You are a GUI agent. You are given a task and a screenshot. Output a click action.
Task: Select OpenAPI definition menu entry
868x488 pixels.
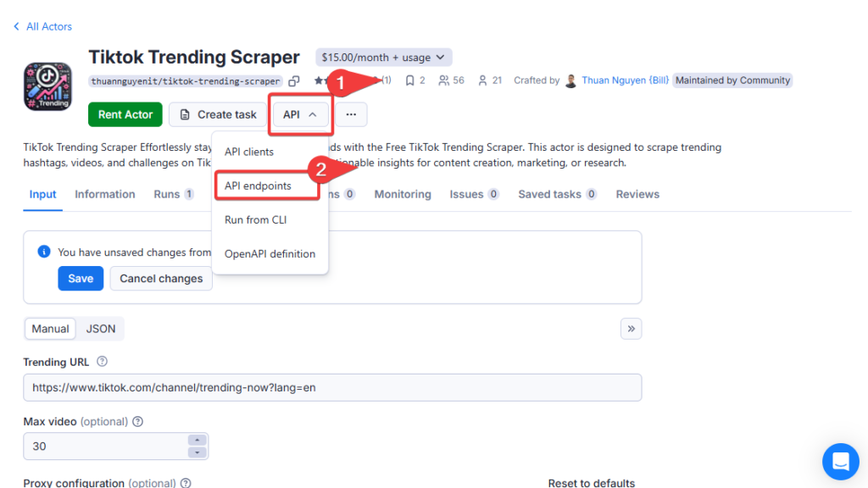pos(270,254)
